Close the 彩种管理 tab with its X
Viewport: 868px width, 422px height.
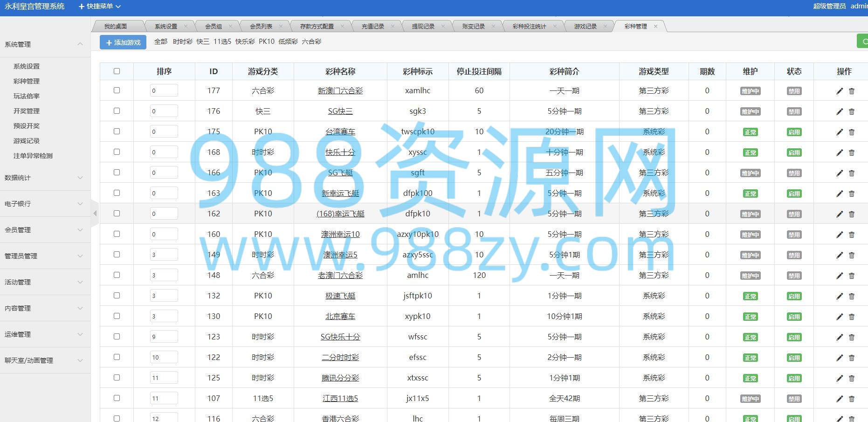pos(655,27)
